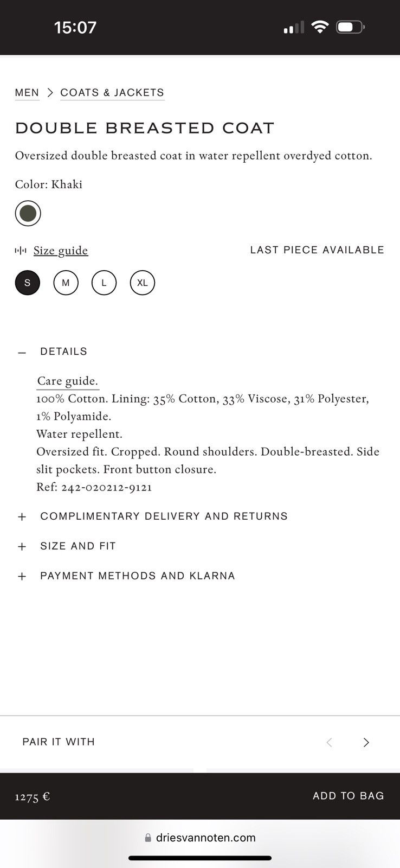Tap the previous arrow in Pair It With
400x868 pixels.
point(329,742)
